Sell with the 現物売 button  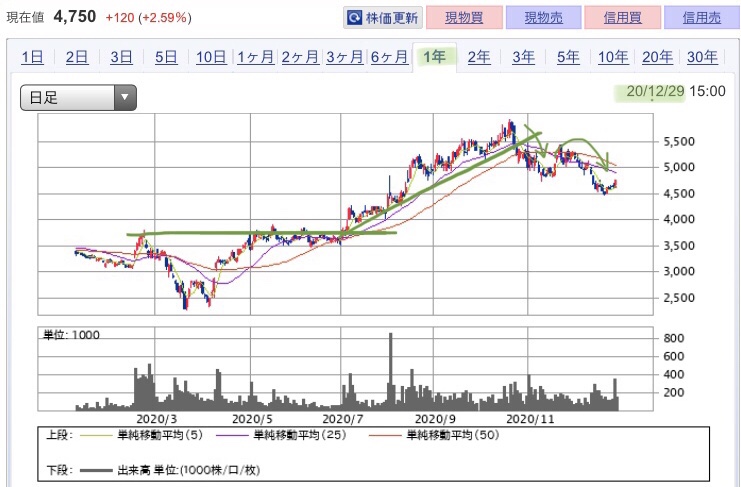click(x=543, y=18)
